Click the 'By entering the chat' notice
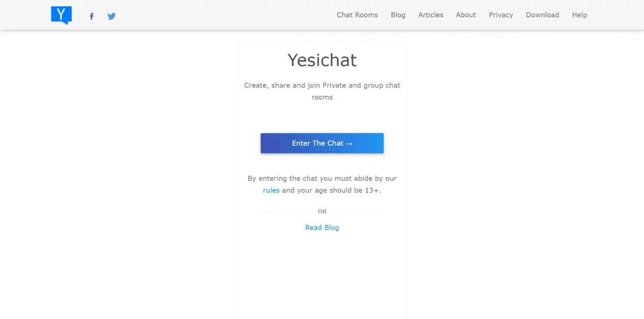 point(322,185)
